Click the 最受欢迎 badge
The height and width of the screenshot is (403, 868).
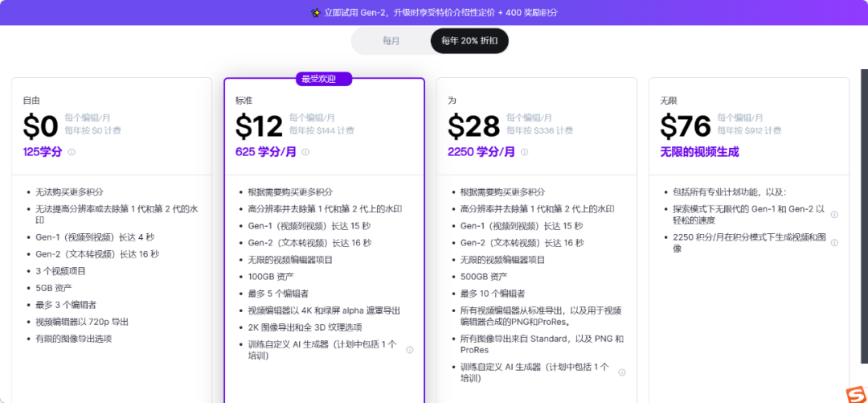(x=324, y=79)
